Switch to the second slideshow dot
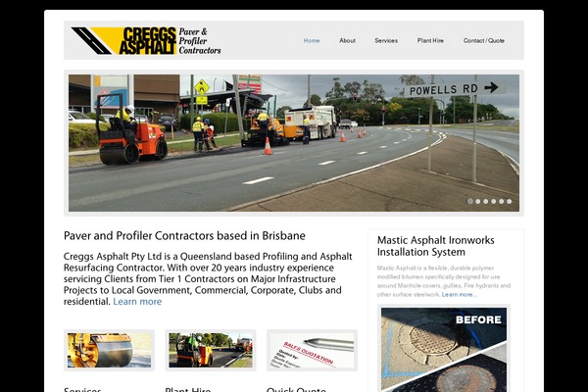This screenshot has width=588, height=392. tap(478, 201)
